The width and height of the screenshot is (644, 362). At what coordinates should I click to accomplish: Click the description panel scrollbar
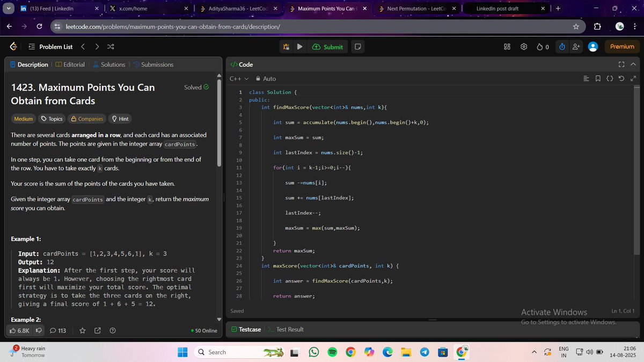tap(218, 123)
